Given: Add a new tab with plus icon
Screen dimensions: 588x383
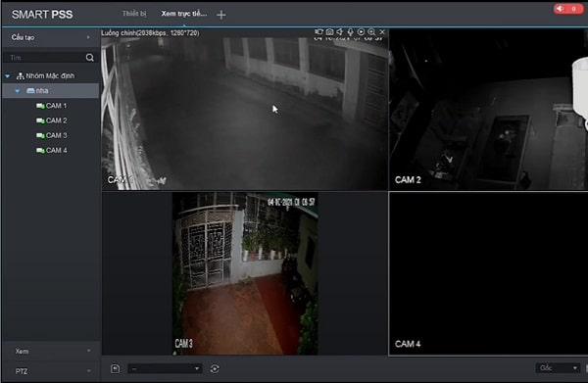Looking at the screenshot, I should point(221,15).
